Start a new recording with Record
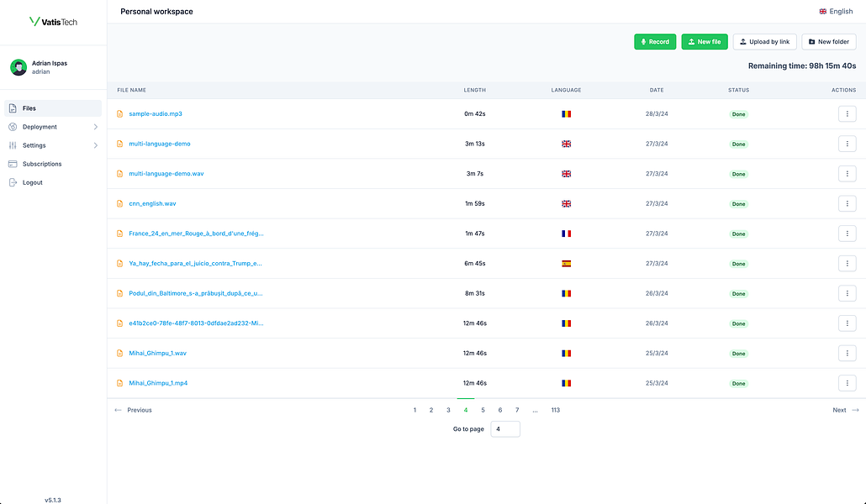866x504 pixels. 655,41
